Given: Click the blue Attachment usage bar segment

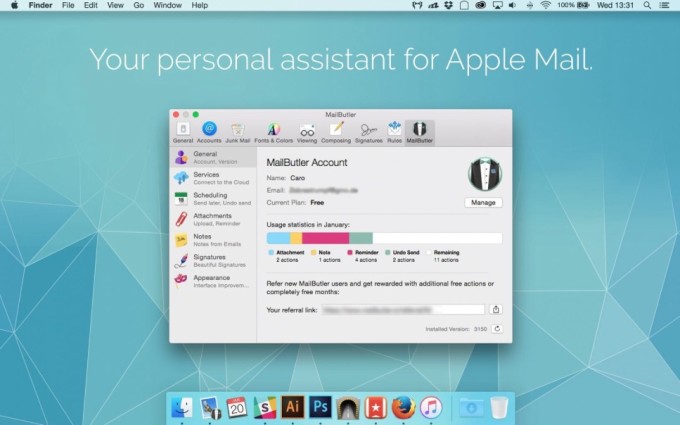Looking at the screenshot, I should click(x=278, y=238).
